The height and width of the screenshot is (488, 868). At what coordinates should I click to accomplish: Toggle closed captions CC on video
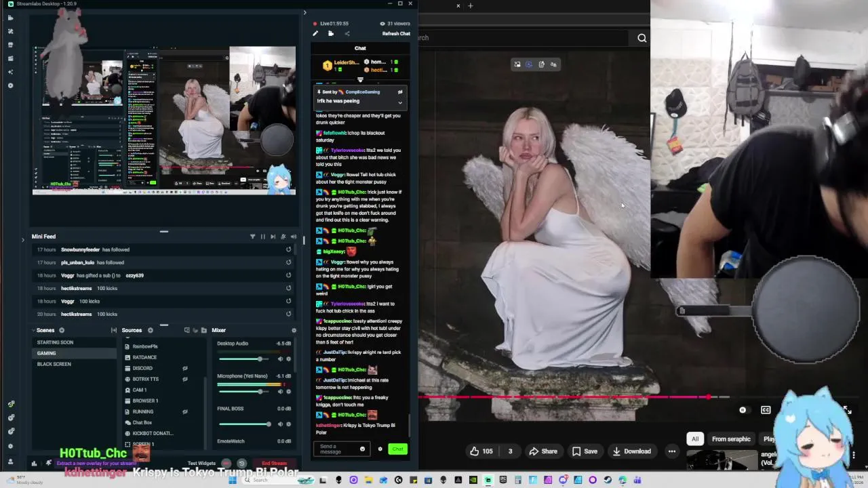(766, 410)
